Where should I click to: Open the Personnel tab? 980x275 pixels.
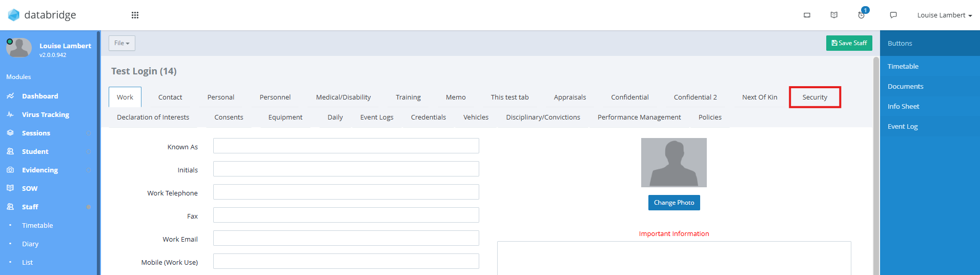275,97
